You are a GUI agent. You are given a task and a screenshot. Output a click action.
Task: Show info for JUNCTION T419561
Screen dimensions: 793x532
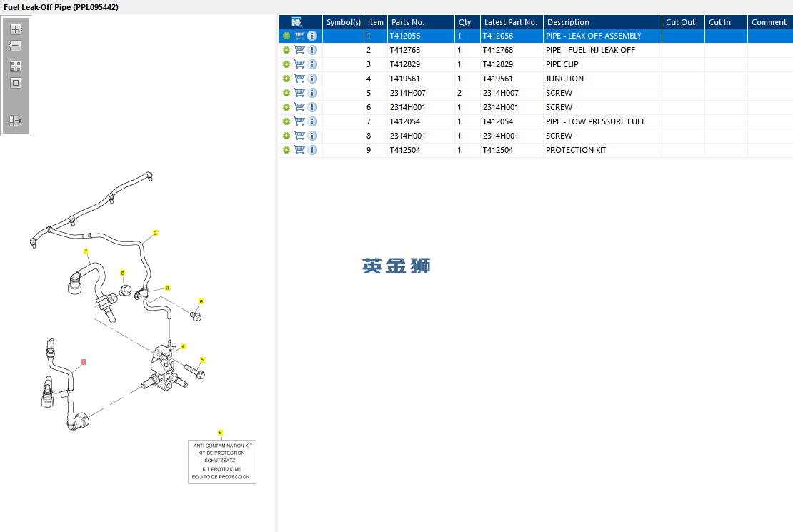pos(312,79)
